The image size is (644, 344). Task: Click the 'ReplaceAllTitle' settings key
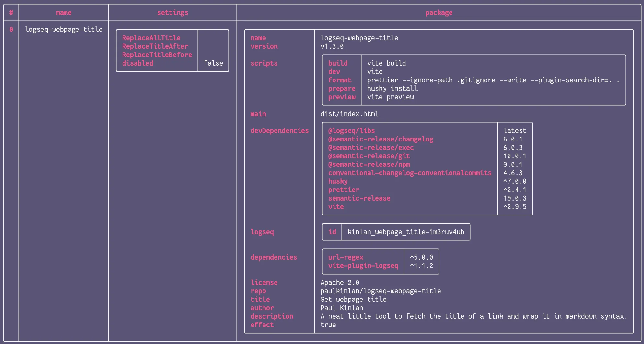(151, 38)
